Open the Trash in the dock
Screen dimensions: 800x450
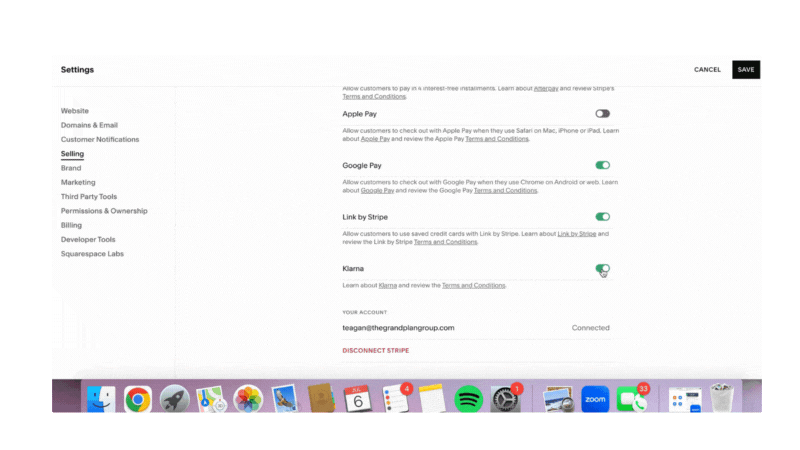click(721, 398)
